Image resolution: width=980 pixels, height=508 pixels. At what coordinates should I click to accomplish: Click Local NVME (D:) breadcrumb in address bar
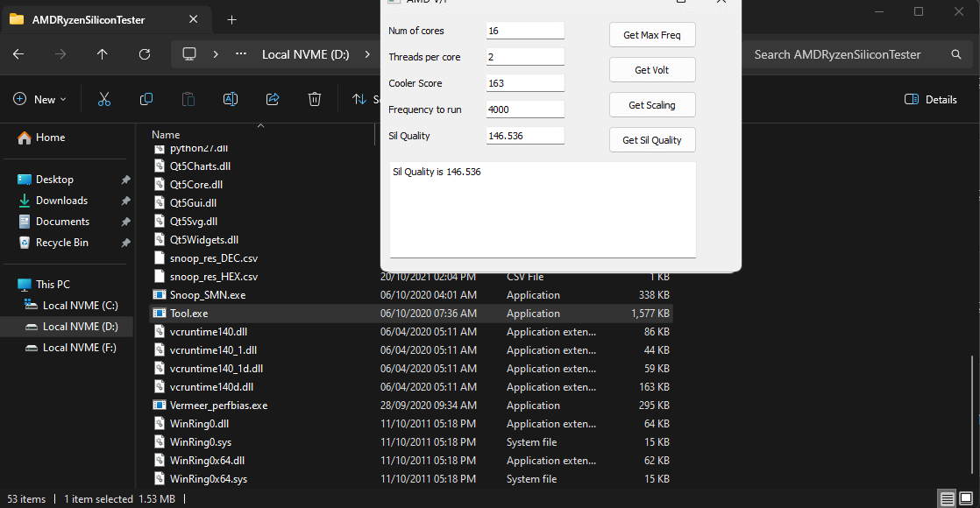[x=306, y=54]
